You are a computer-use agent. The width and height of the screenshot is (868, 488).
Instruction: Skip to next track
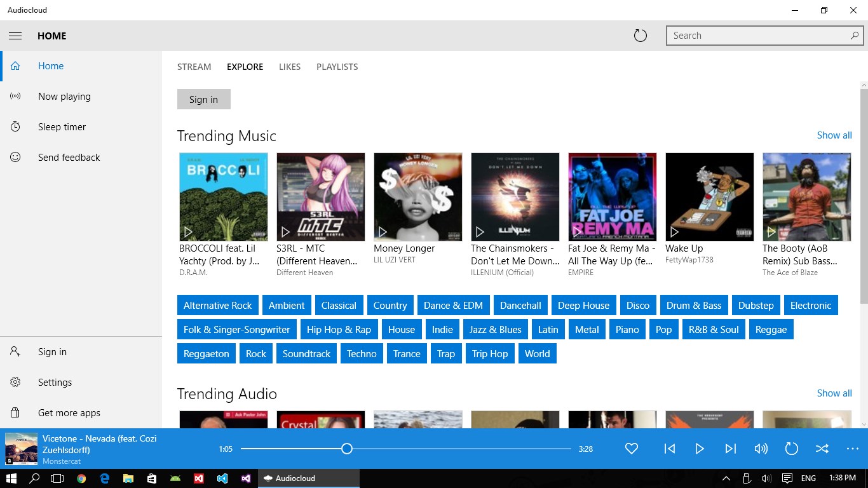click(x=731, y=449)
